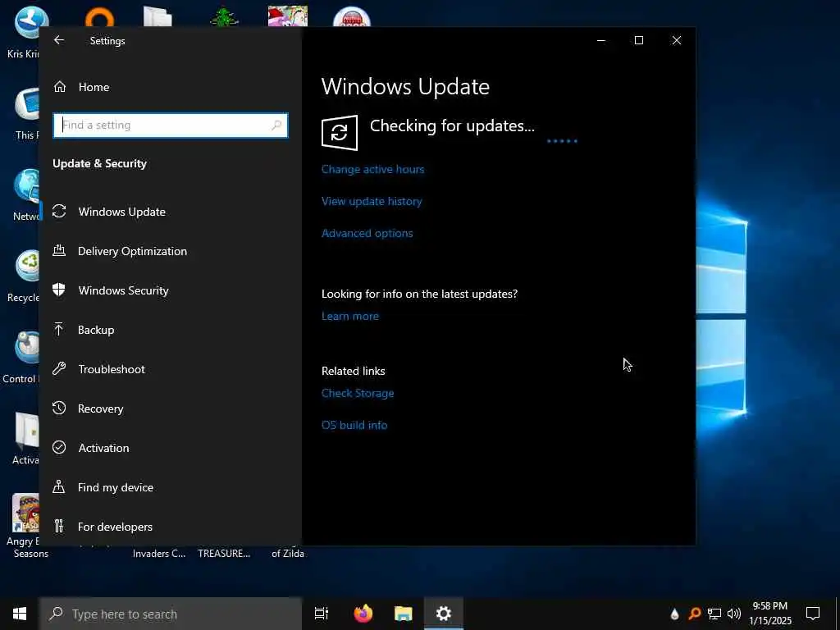
Task: Click the Troubleshoot wrench icon
Action: point(59,368)
